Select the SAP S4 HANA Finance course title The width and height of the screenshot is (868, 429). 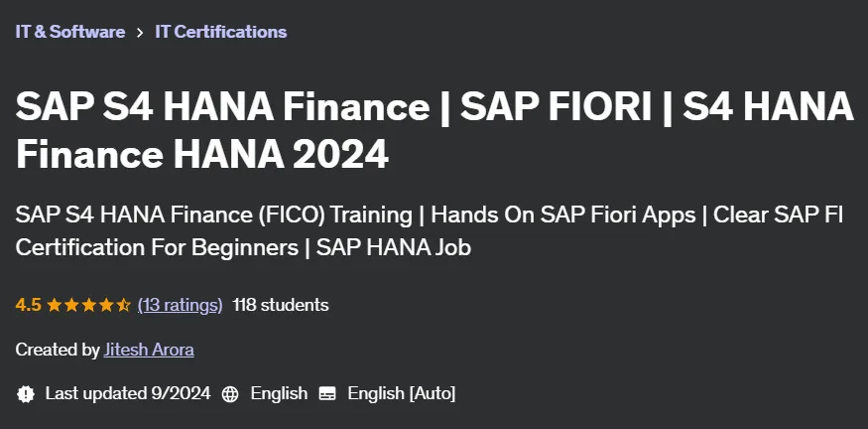tap(434, 130)
